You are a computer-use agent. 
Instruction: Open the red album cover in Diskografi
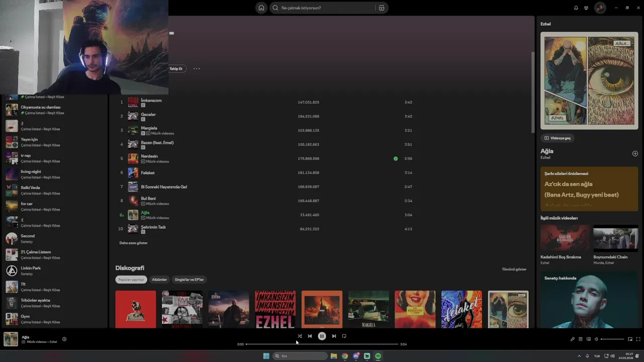point(136,309)
